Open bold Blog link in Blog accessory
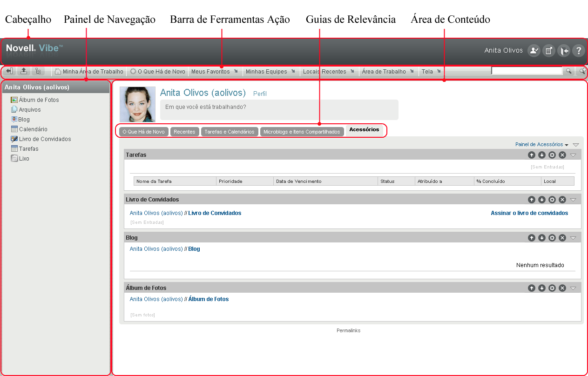588x376 pixels. pos(194,249)
